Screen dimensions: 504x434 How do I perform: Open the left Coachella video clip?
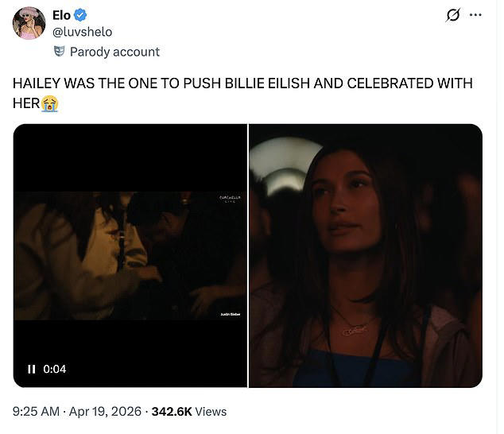click(130, 256)
